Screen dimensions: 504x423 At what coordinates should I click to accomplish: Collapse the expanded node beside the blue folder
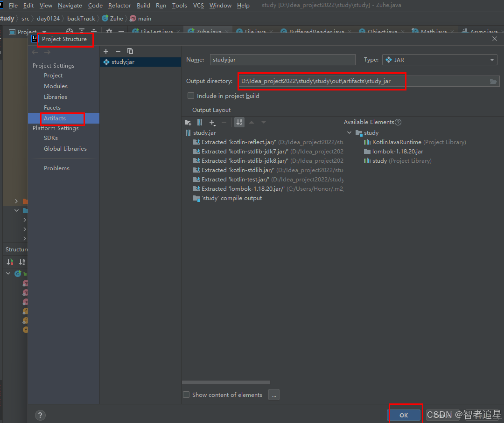[x=16, y=211]
